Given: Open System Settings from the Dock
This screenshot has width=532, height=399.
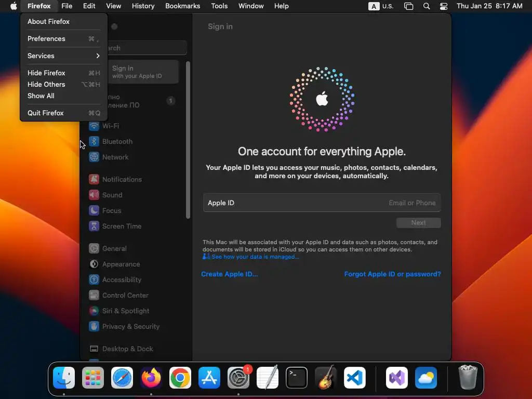Looking at the screenshot, I should point(238,378).
